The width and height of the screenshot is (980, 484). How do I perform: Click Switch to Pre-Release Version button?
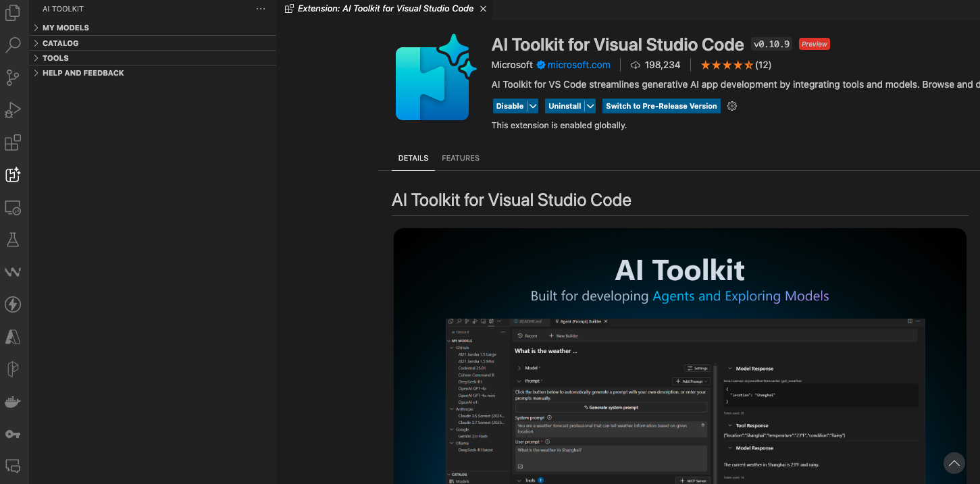661,106
